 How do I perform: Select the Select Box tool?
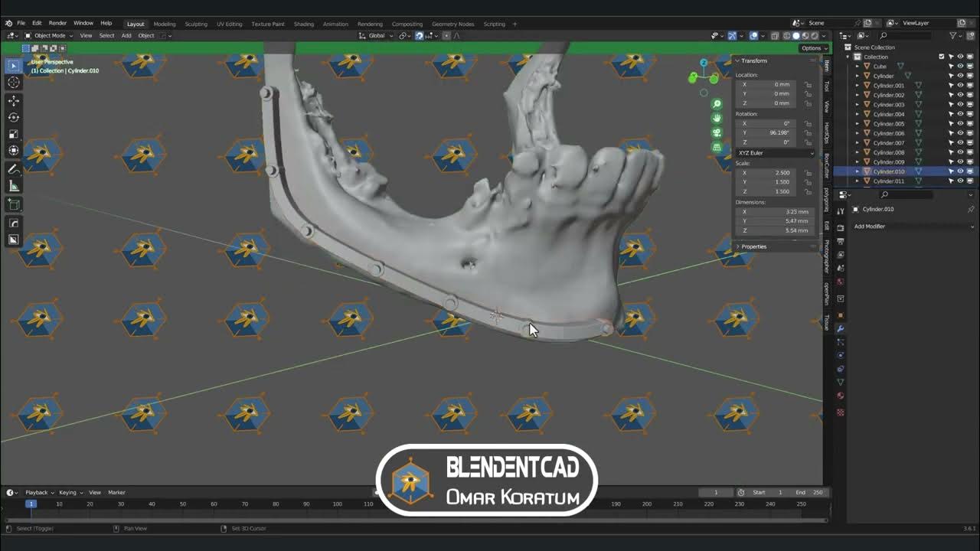pos(14,67)
